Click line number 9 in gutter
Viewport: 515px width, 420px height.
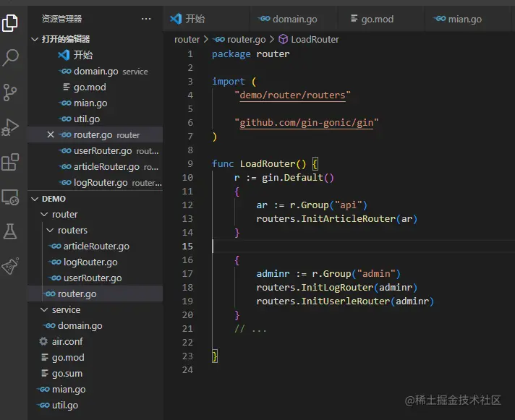[190, 163]
